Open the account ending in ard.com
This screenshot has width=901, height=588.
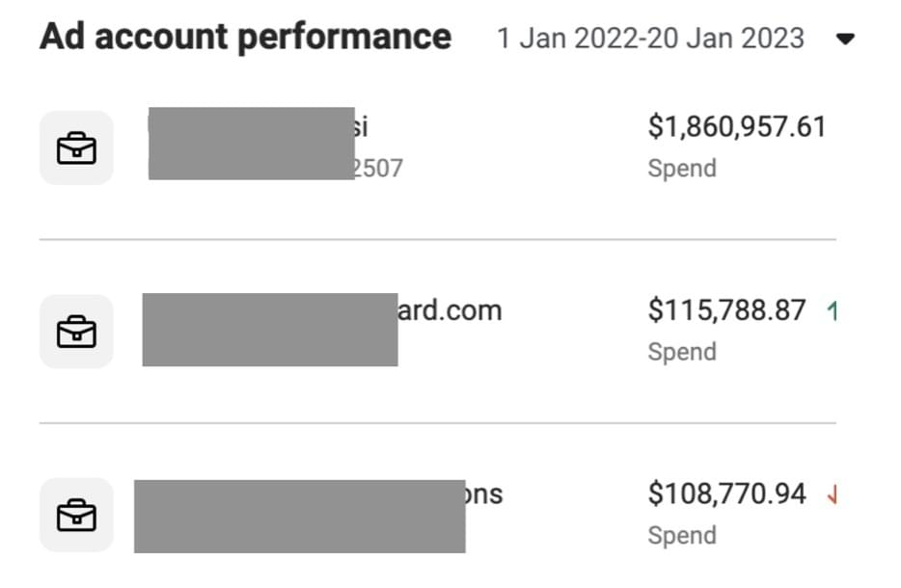point(450,310)
